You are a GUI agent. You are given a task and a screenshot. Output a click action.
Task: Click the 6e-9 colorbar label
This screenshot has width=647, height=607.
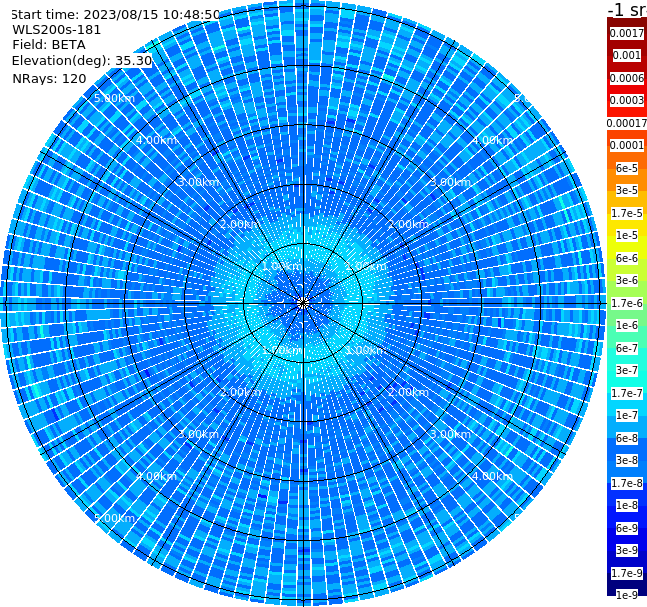tap(627, 528)
